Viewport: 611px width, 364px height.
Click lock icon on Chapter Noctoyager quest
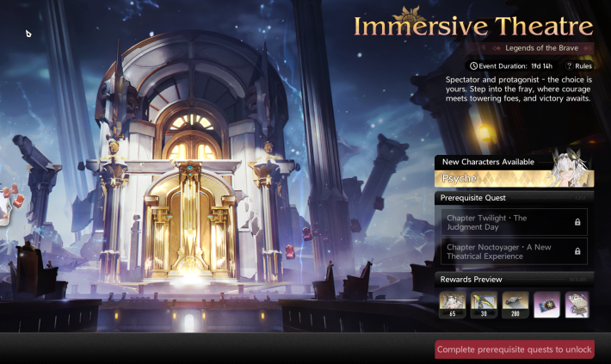577,251
